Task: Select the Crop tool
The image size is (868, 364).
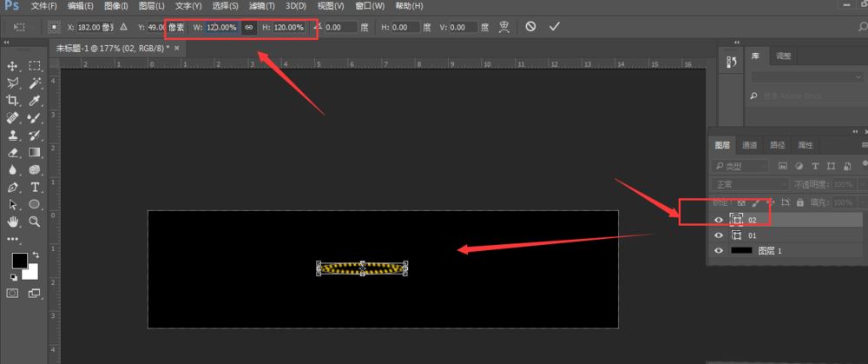Action: pyautogui.click(x=12, y=100)
